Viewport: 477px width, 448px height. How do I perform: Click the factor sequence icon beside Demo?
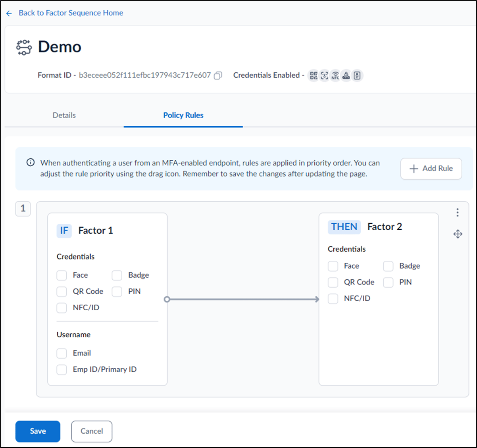point(24,47)
